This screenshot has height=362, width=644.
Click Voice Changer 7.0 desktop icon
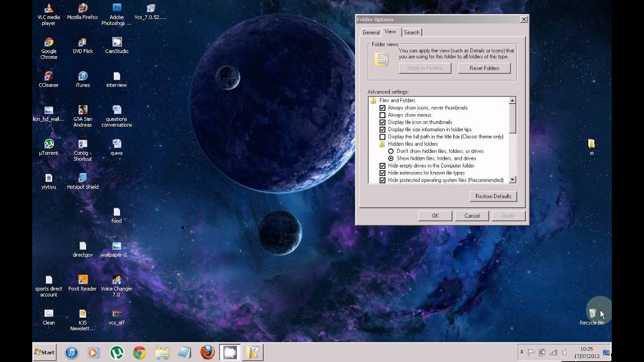(x=117, y=286)
